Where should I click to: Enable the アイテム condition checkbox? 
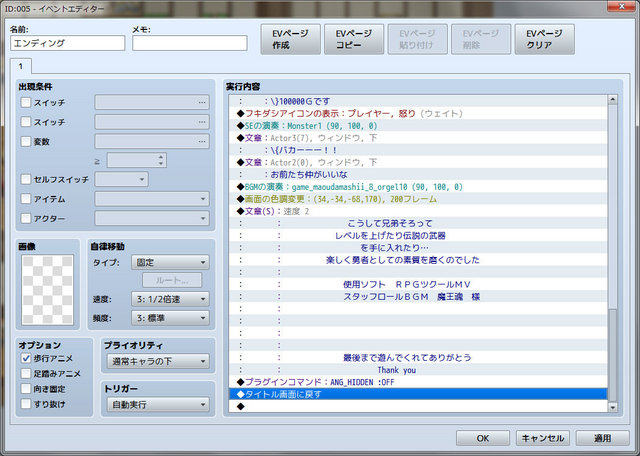[26, 198]
